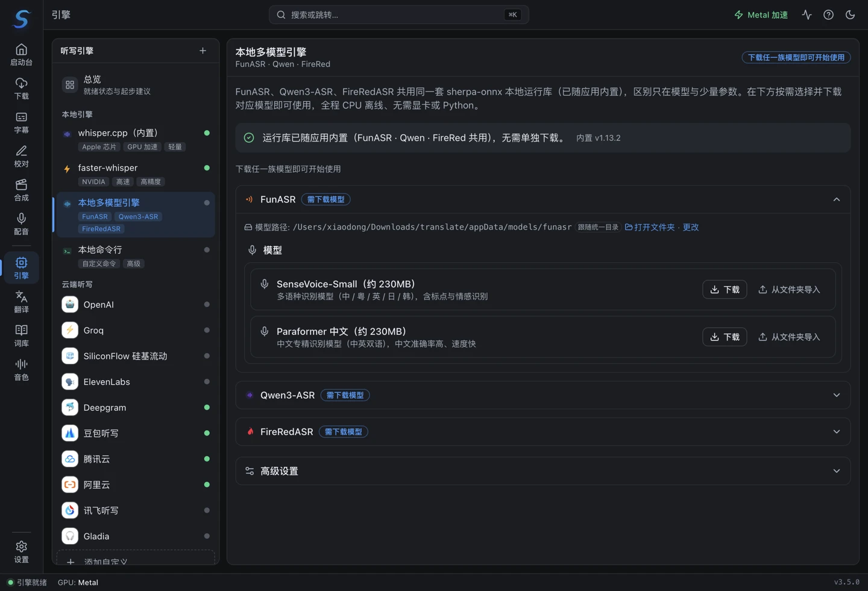Expand the Qwen3-ASR section chevron
This screenshot has width=868, height=591.
click(x=836, y=395)
